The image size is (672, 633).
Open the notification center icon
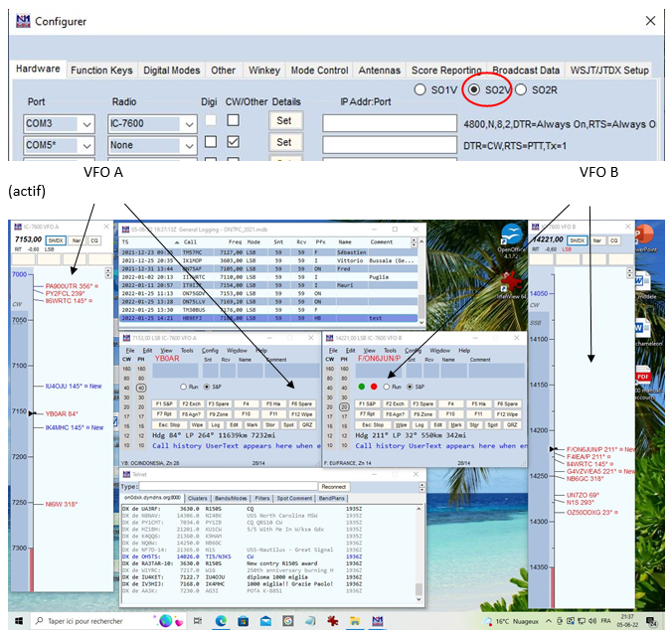(652, 621)
